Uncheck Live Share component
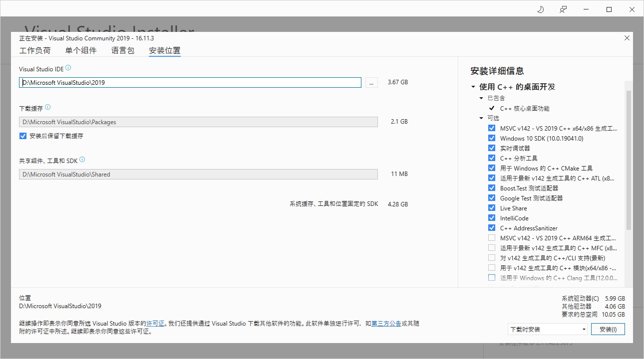Image resolution: width=644 pixels, height=359 pixels. click(x=492, y=208)
